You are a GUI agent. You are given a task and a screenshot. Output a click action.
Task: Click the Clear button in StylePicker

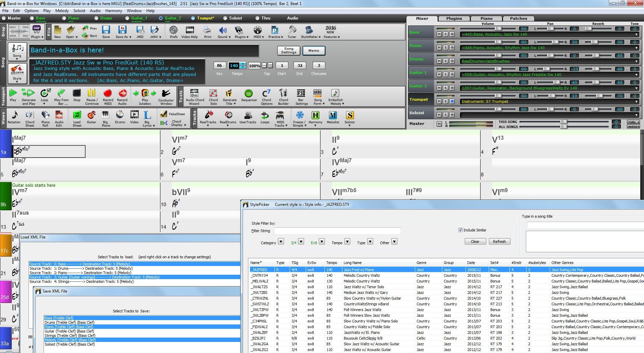click(475, 241)
